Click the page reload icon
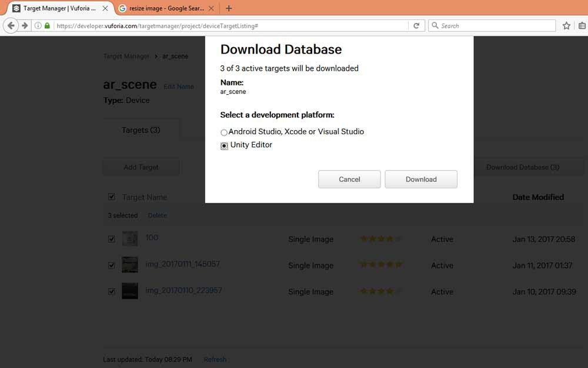Screen dimensions: 588x368 (x=416, y=25)
